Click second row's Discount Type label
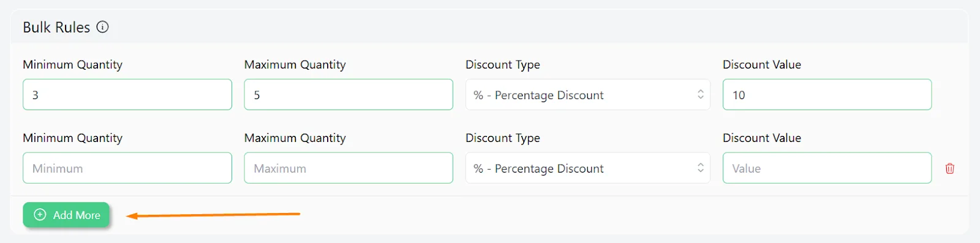Viewport: 980px width, 243px height. tap(503, 138)
